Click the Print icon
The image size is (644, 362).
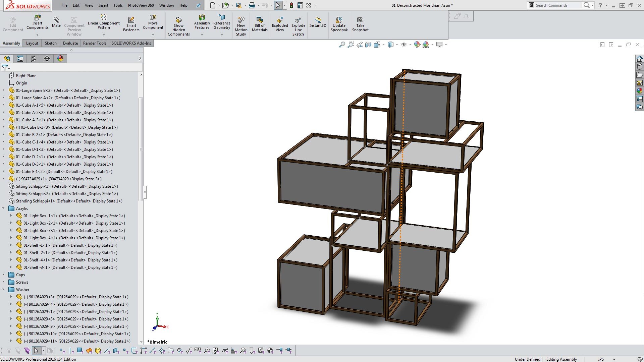coord(252,5)
